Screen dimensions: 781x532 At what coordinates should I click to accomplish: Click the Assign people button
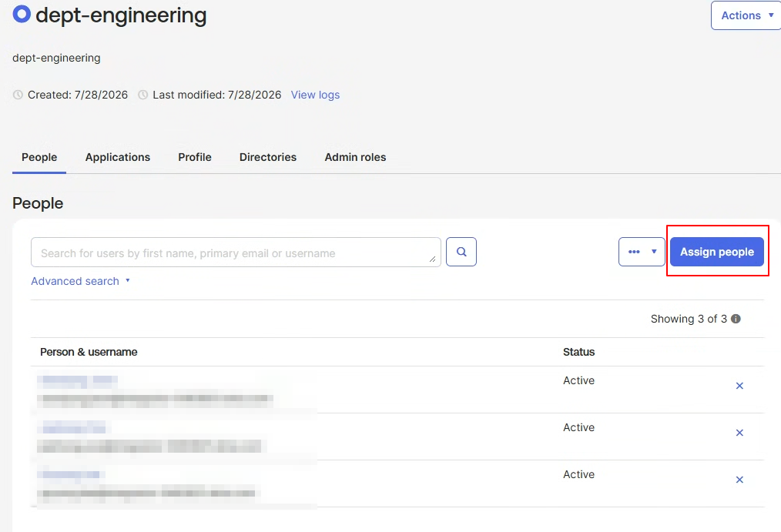(x=717, y=252)
